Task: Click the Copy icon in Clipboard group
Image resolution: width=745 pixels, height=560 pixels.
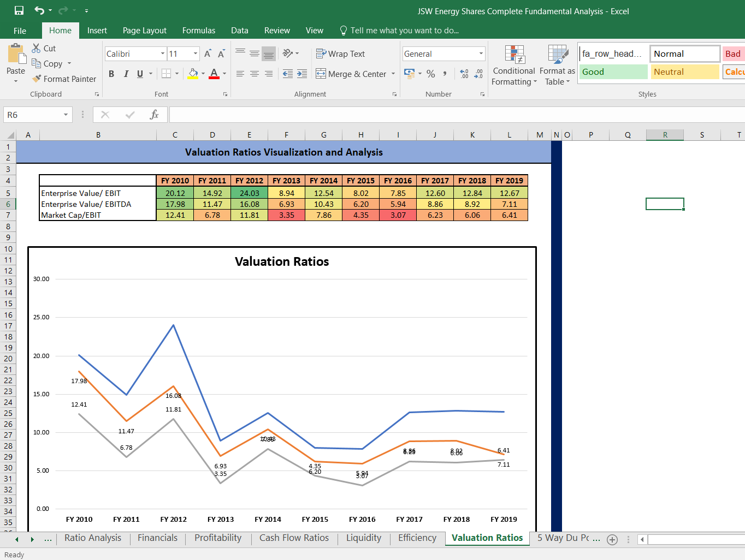Action: (37, 63)
